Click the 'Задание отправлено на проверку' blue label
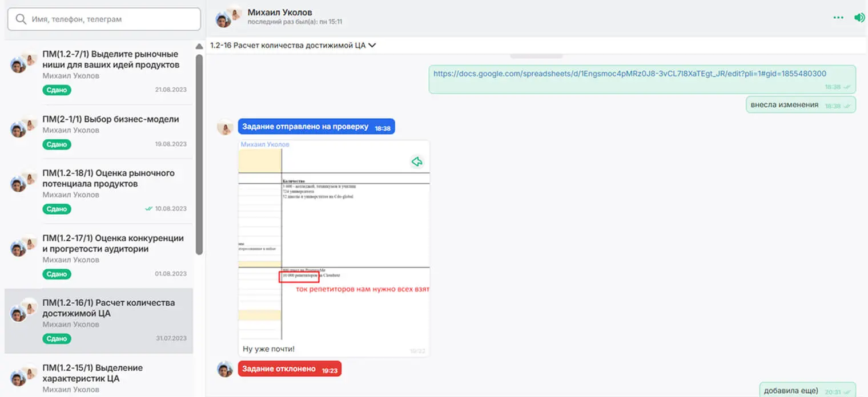 [305, 127]
